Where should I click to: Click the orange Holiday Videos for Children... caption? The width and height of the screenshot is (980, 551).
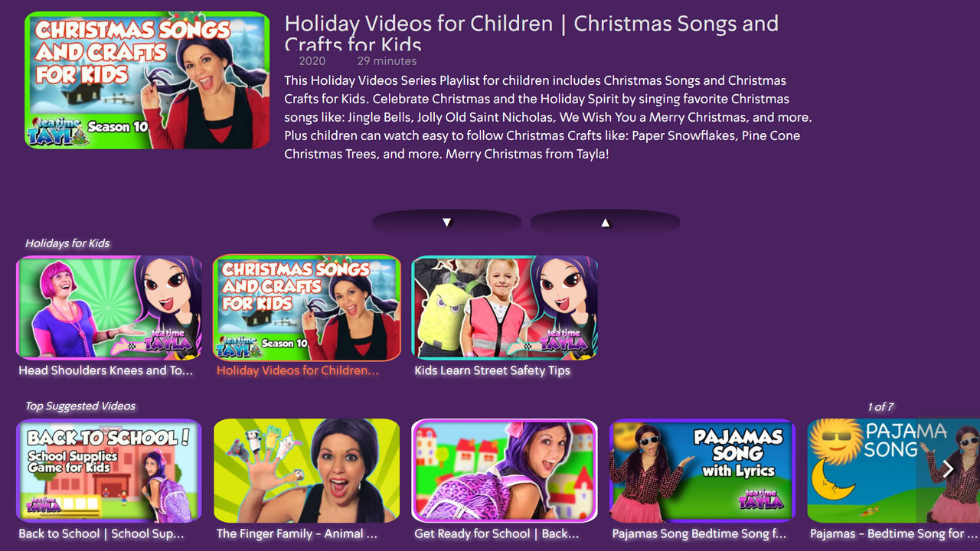coord(298,370)
